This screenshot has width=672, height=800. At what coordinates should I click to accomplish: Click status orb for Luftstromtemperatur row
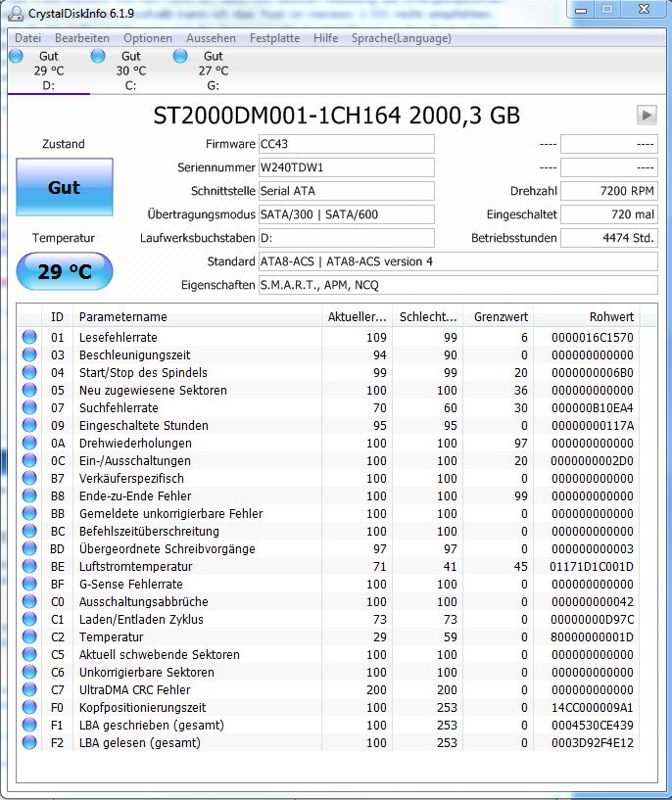coord(29,566)
